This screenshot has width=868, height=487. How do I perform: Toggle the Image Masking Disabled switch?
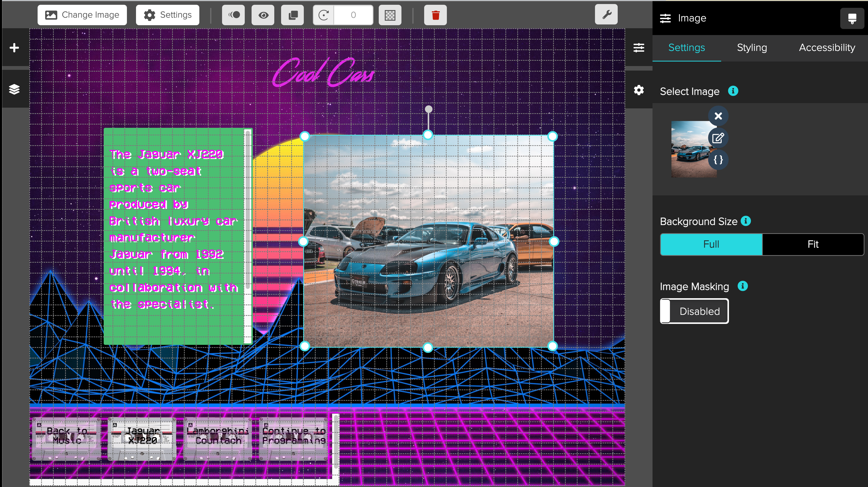[694, 311]
